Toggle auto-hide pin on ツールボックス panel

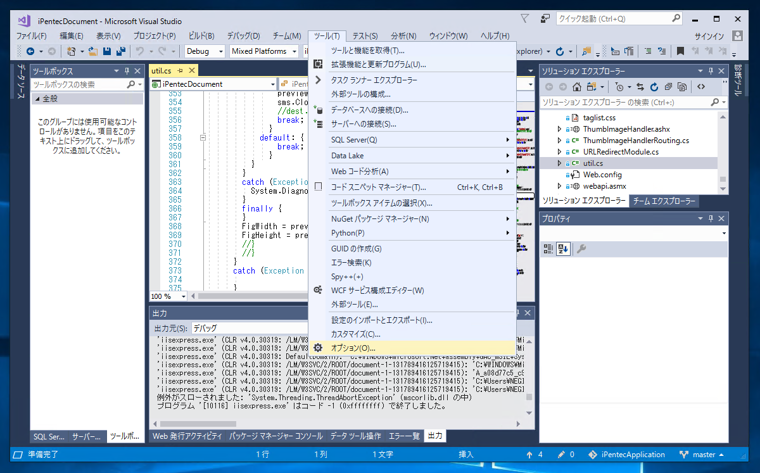[x=127, y=71]
